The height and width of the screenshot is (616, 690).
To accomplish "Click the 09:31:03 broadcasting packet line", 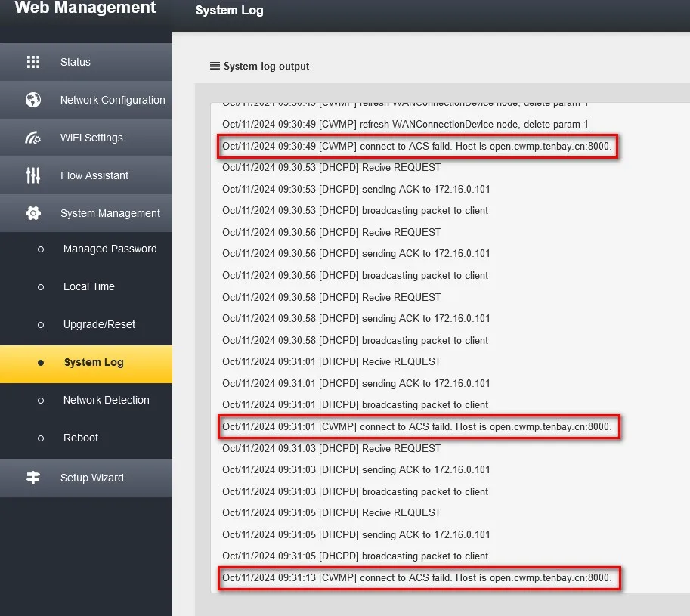I will [355, 491].
